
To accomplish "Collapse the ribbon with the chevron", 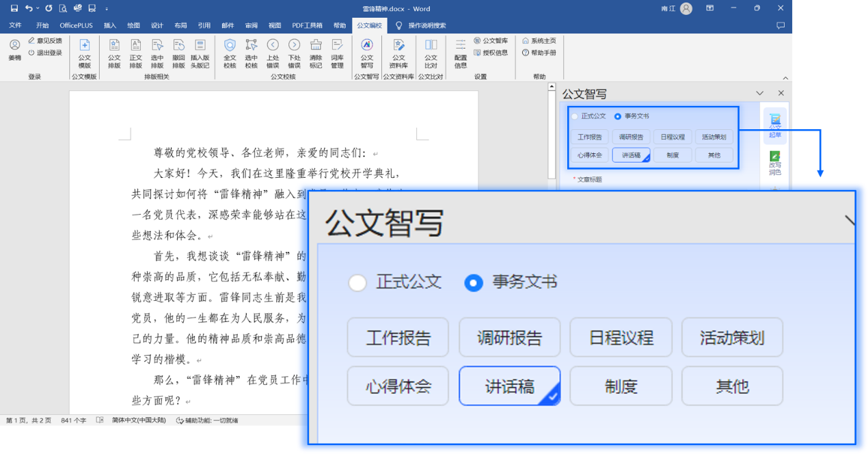I will tap(785, 78).
